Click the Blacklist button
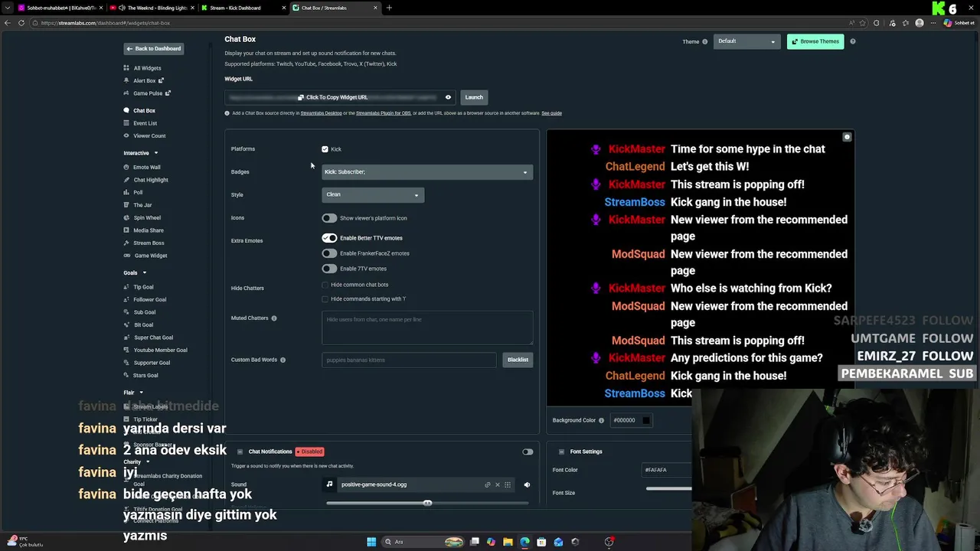The height and width of the screenshot is (551, 980). [518, 360]
